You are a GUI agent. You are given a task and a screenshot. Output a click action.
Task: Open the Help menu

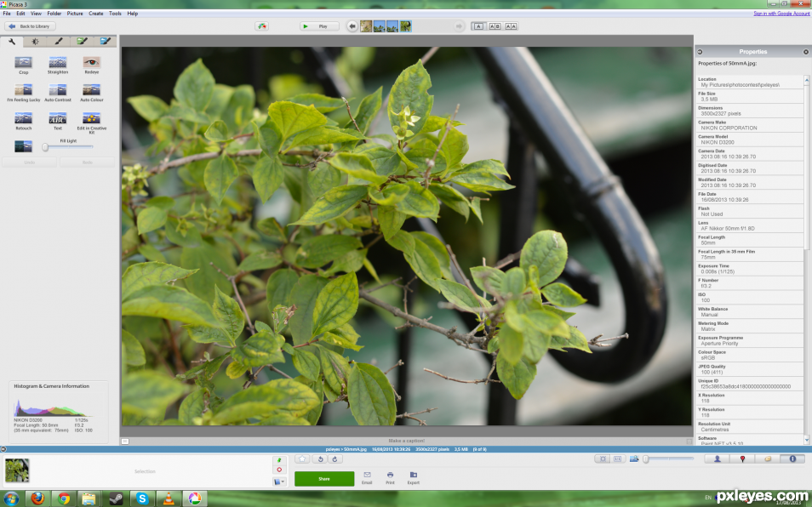(133, 14)
